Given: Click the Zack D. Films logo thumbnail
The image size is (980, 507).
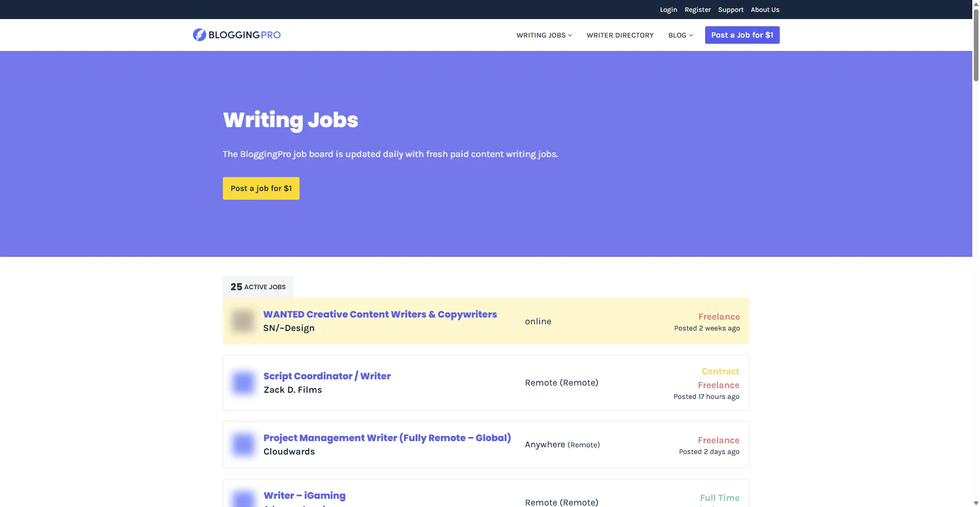Looking at the screenshot, I should [x=243, y=382].
